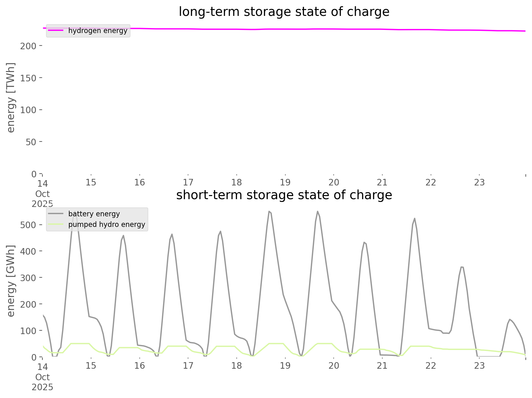
Task: Select the 'pumped hydro energy' legend label
Action: click(x=107, y=224)
